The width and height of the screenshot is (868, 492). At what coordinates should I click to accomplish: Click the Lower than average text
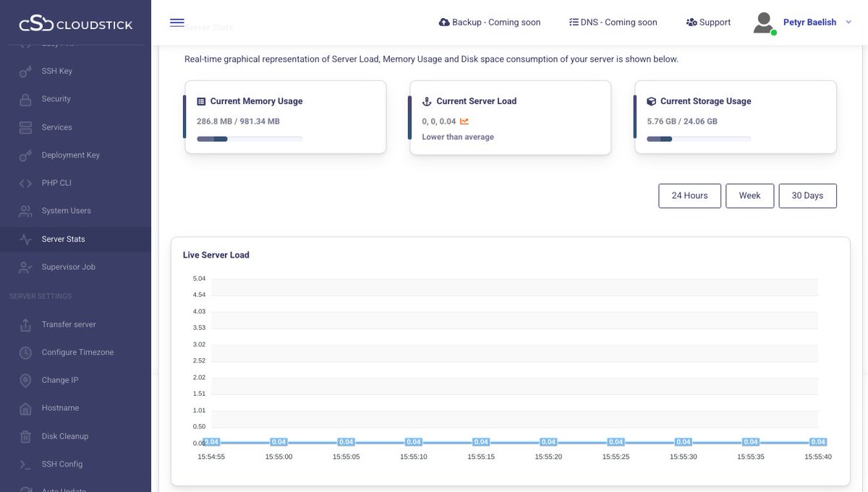458,137
